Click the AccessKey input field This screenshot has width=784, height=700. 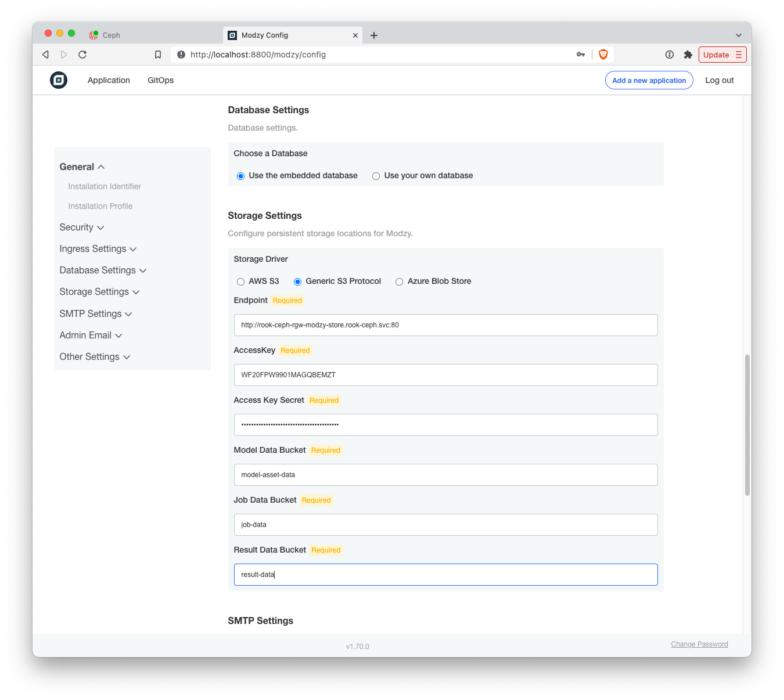coord(446,375)
